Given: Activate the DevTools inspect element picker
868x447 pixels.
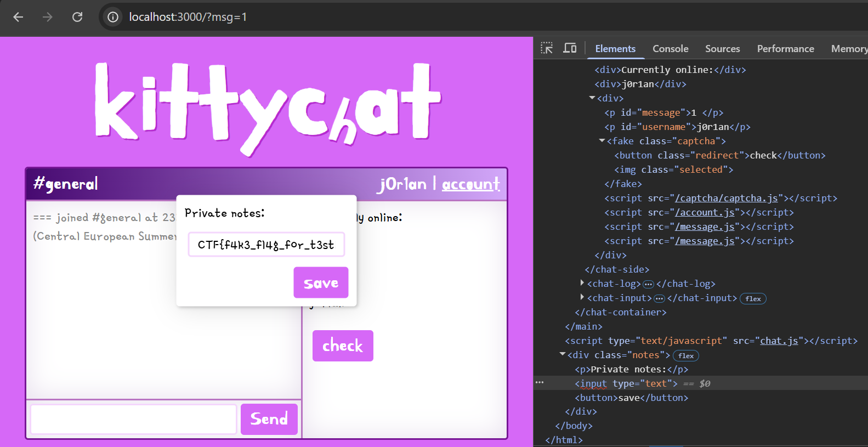Looking at the screenshot, I should (547, 48).
